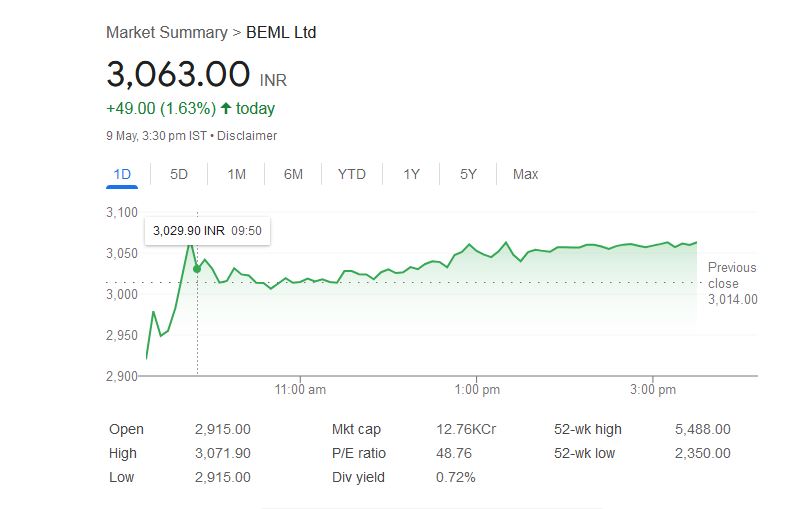The image size is (805, 509).
Task: Select the YTD tab
Action: pos(351,174)
